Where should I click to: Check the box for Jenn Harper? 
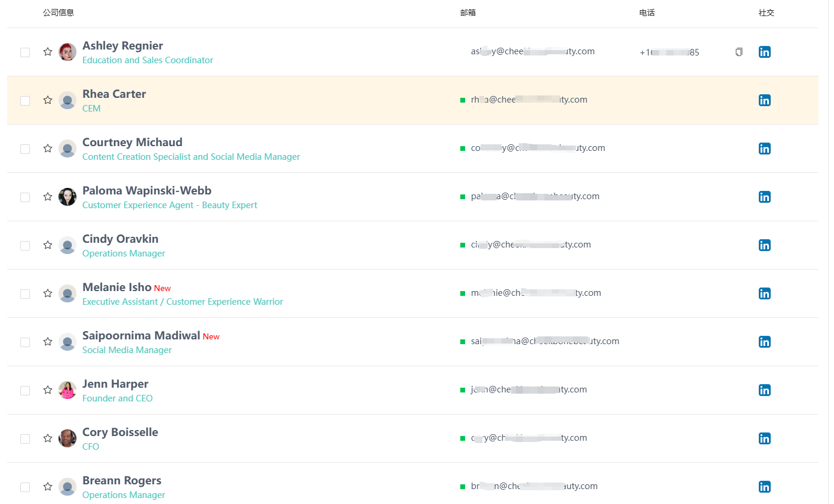pos(25,391)
